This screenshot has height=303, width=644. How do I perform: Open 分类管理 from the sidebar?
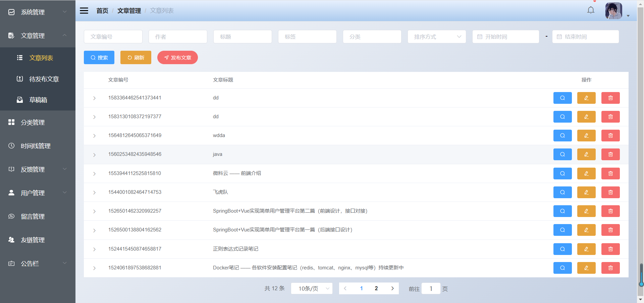33,122
